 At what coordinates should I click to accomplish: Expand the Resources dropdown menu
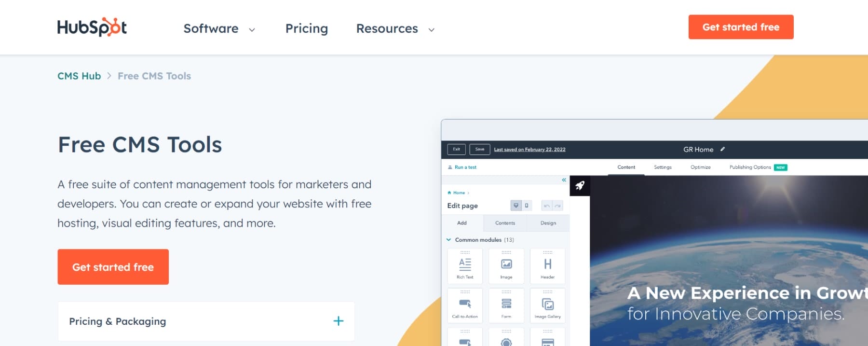pos(395,28)
